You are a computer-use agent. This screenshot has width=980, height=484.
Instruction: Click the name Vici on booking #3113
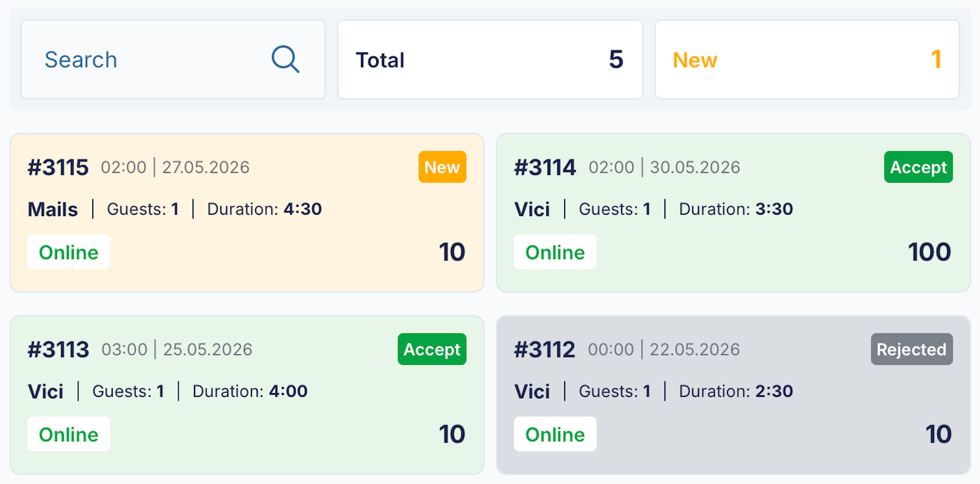pos(45,391)
